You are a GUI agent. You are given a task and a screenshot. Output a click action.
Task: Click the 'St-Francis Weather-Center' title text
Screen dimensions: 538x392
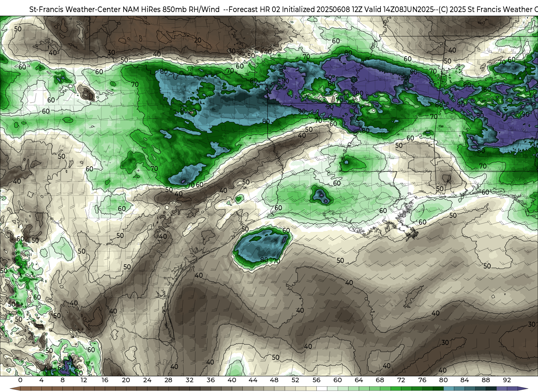click(x=75, y=10)
